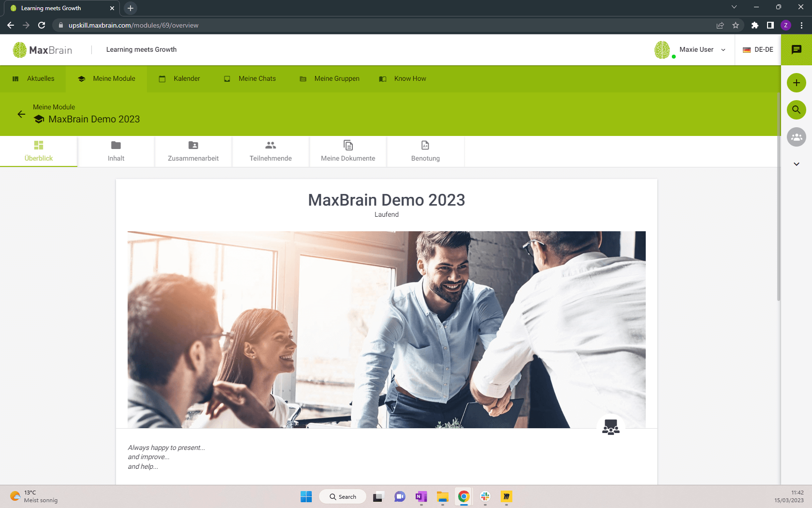
Task: Reload the page with the refresh icon
Action: tap(42, 25)
